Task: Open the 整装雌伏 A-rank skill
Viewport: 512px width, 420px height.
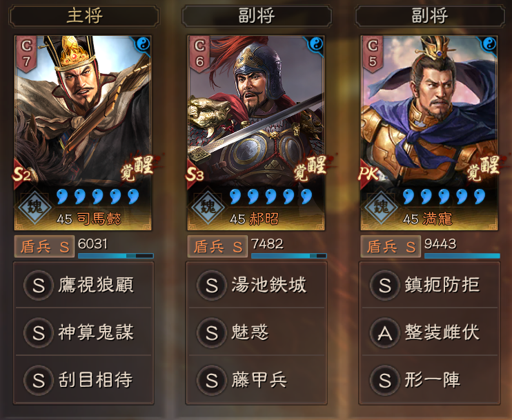Action: pyautogui.click(x=430, y=332)
